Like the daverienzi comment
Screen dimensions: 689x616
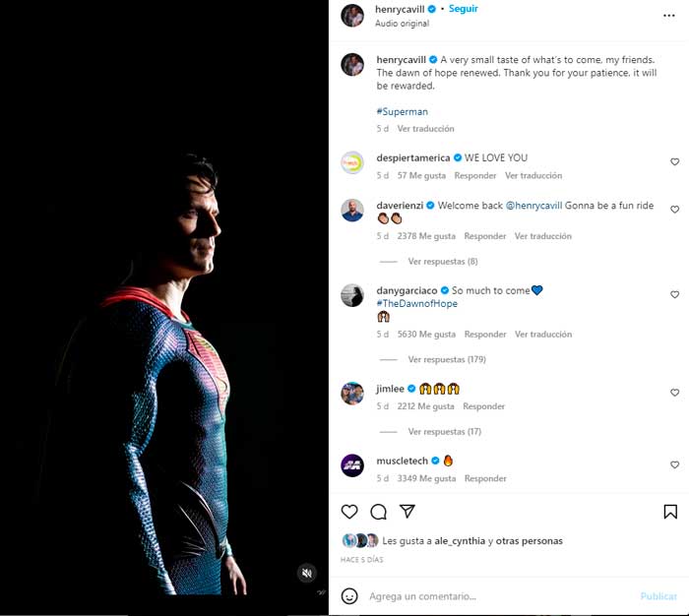(674, 210)
